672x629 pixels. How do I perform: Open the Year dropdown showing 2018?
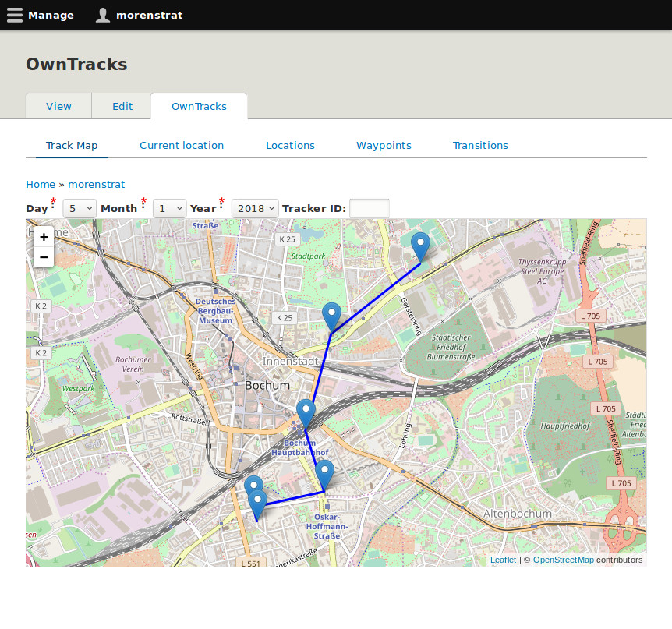coord(255,209)
